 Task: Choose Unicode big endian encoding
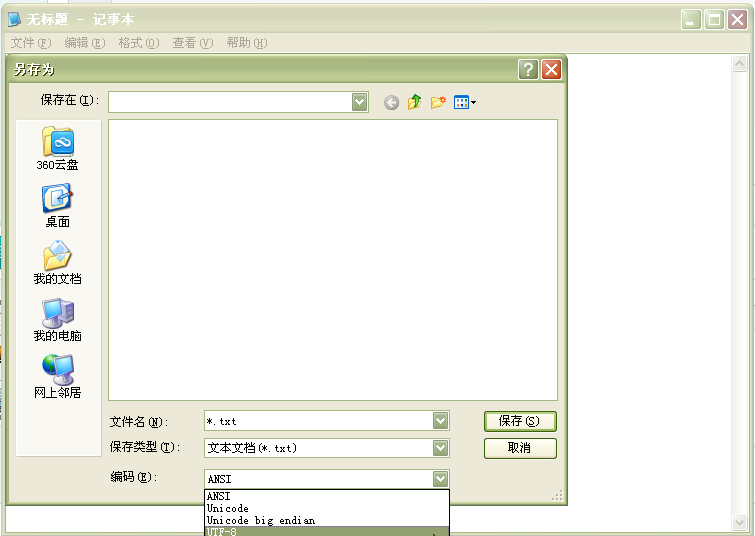tap(326, 520)
